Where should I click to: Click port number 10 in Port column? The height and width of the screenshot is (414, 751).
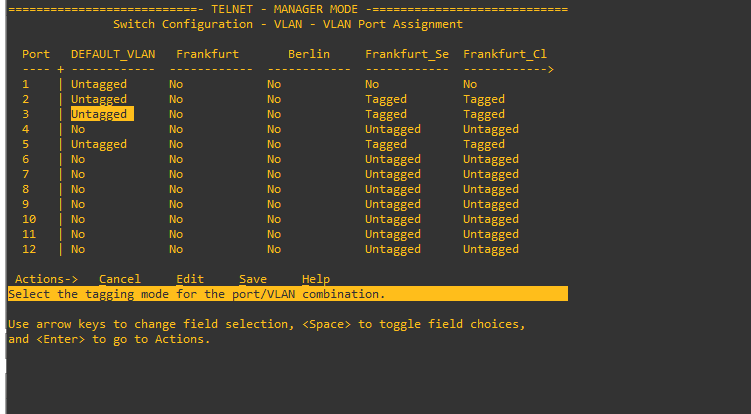(29, 219)
